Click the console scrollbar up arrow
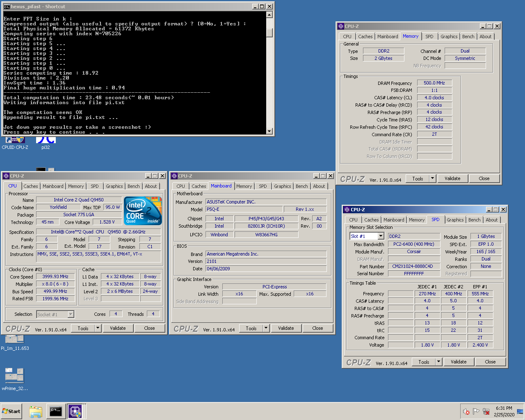Screen dimensions: 525x420 (x=269, y=15)
